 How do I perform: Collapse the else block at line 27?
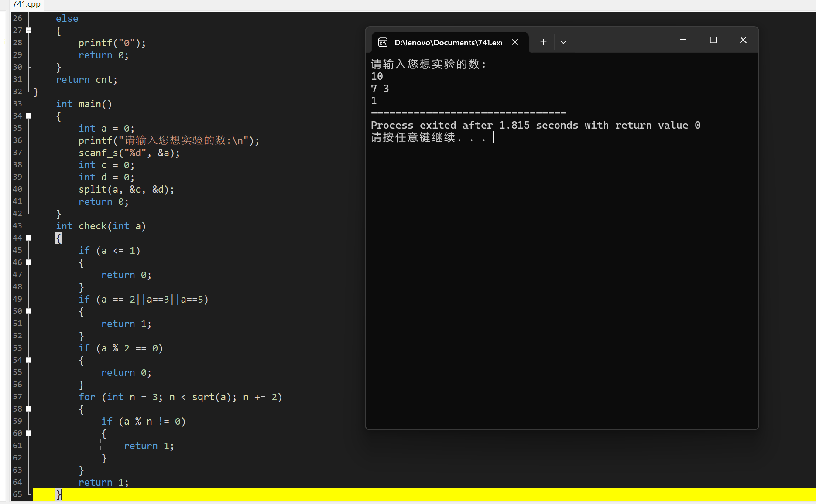pos(29,31)
